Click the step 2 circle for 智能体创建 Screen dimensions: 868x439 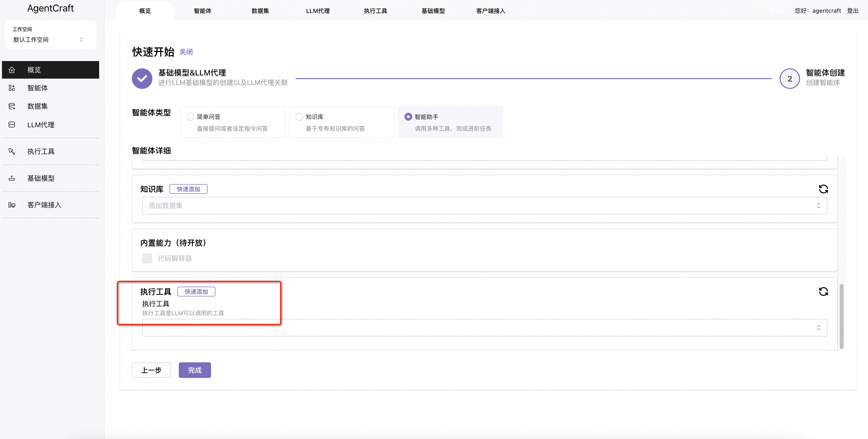click(790, 79)
